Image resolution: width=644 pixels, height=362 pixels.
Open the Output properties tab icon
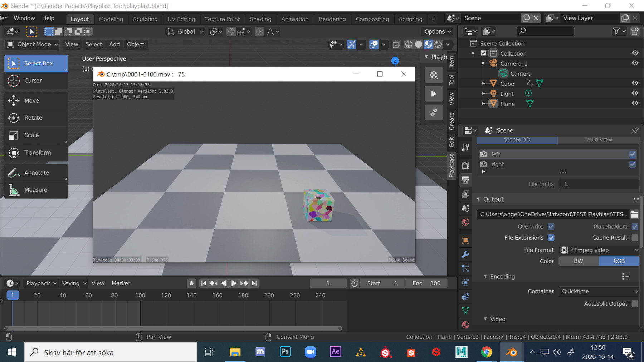point(465,180)
